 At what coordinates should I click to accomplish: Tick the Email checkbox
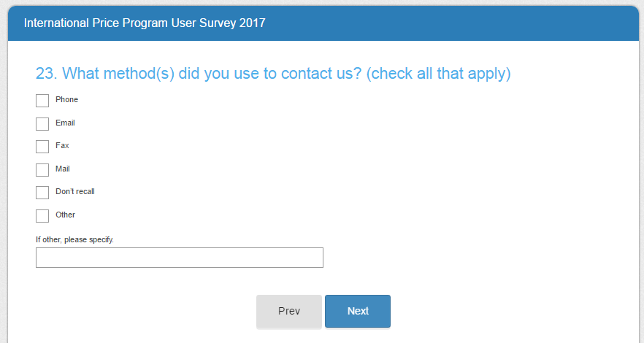pyautogui.click(x=42, y=124)
